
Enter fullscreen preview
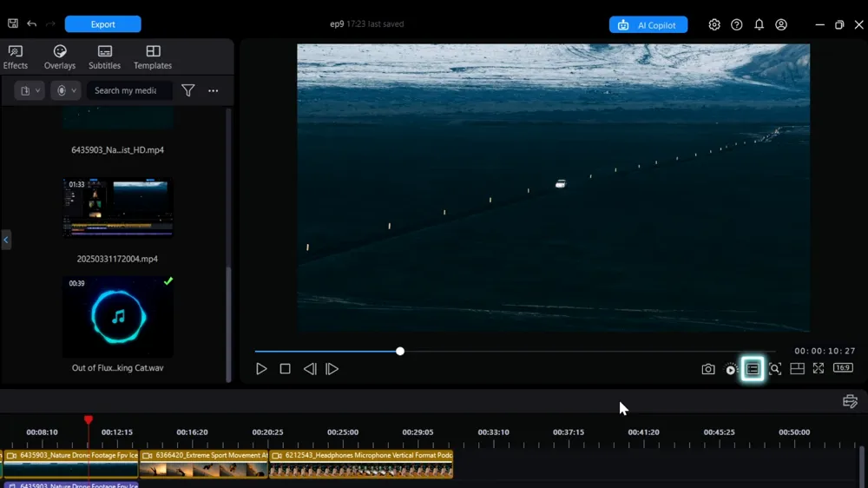819,368
